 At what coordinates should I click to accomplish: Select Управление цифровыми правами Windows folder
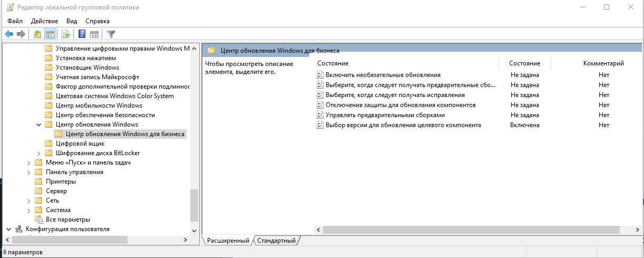[x=122, y=49]
